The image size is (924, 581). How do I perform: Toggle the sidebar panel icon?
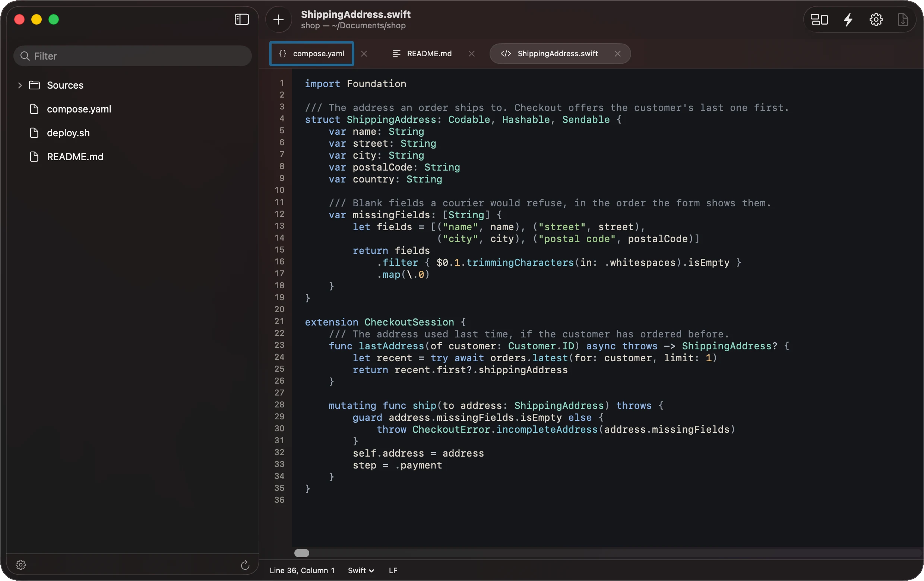(242, 19)
